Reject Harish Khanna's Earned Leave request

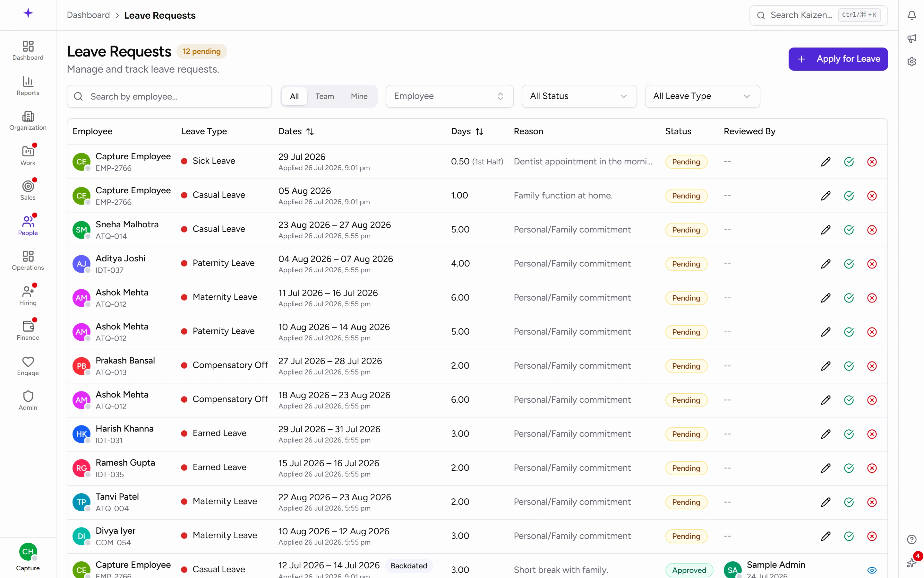(x=872, y=434)
